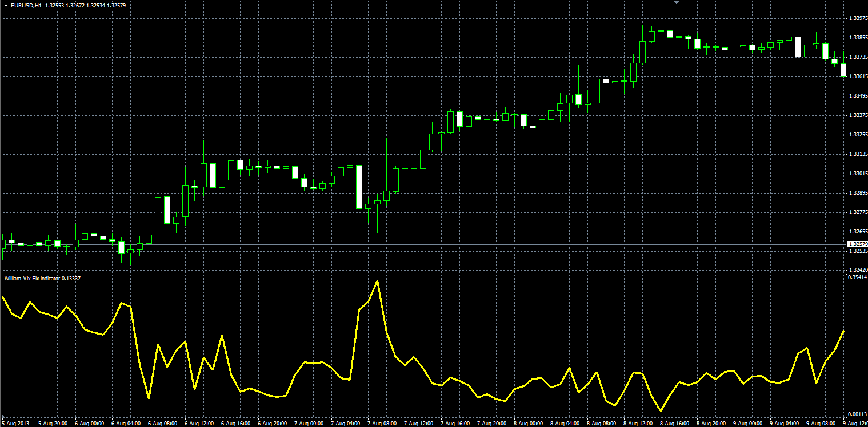Click the 5 Aug 20:00 time label
Screen dimensions: 868x427
coord(53,424)
